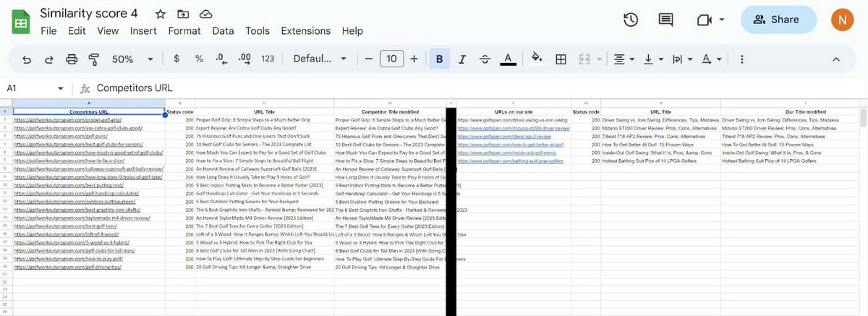Decrease font size with minus

(x=369, y=59)
